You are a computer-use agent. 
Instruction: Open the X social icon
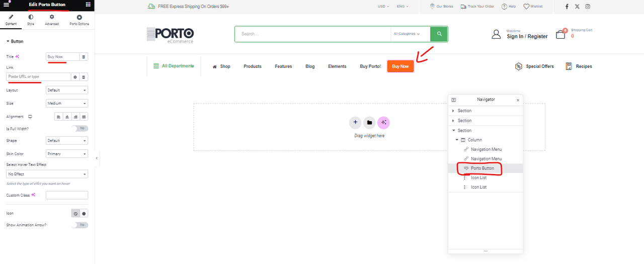(577, 7)
